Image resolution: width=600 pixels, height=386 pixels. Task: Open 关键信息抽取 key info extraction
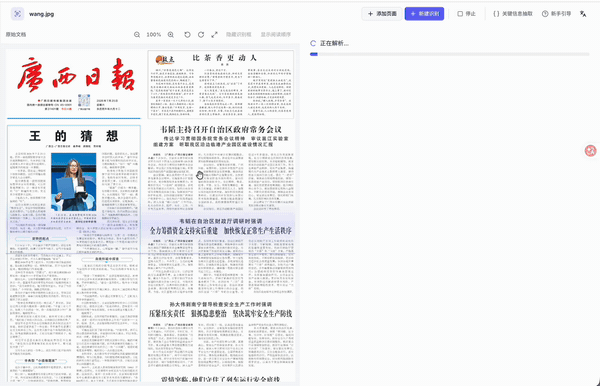pos(513,14)
